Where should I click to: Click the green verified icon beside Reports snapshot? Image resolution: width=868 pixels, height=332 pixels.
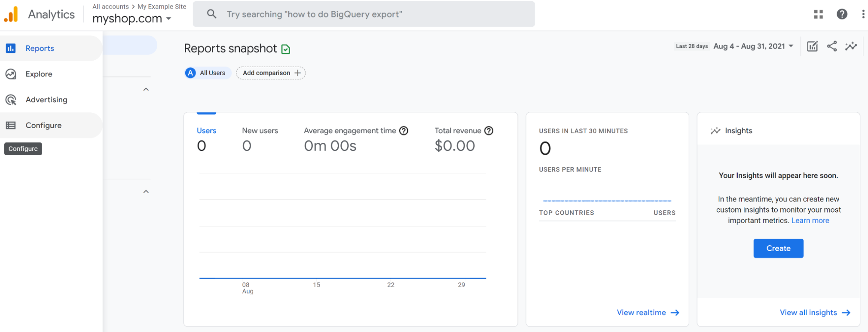point(286,49)
